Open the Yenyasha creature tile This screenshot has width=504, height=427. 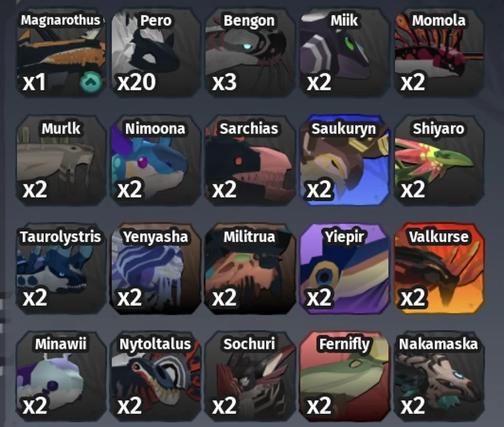(x=156, y=269)
